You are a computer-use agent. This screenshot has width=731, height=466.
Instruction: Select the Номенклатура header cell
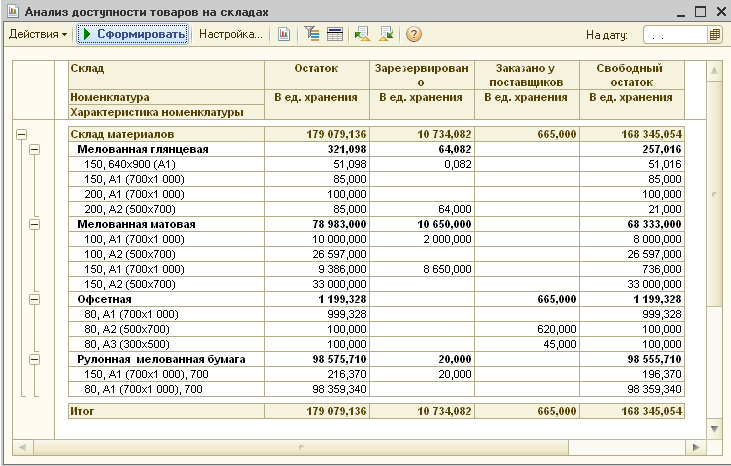tap(166, 97)
